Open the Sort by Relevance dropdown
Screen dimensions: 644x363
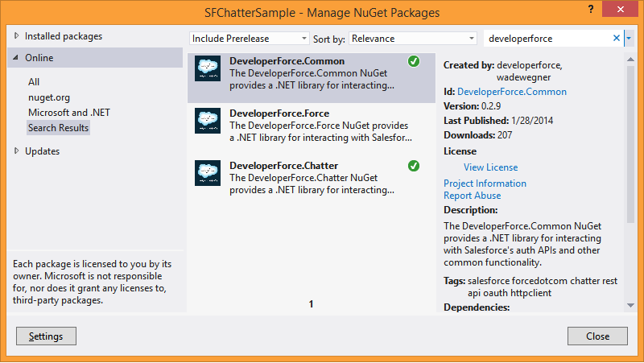[412, 38]
